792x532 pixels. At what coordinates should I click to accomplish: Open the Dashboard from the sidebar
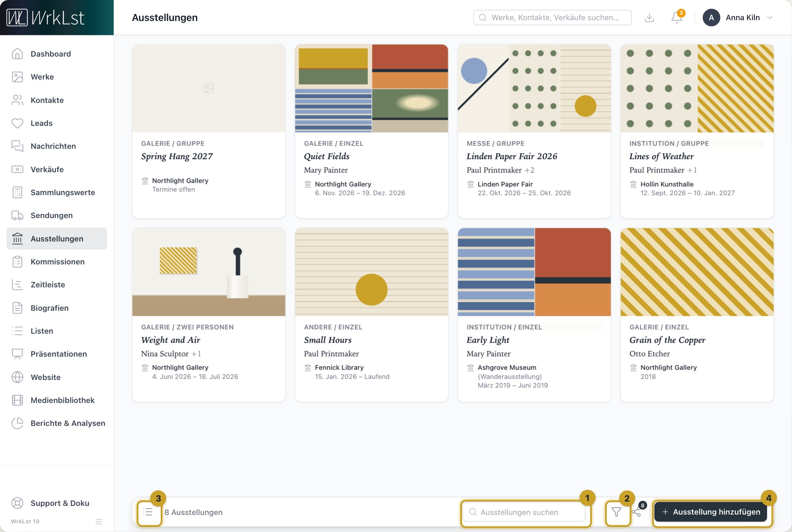57,54
